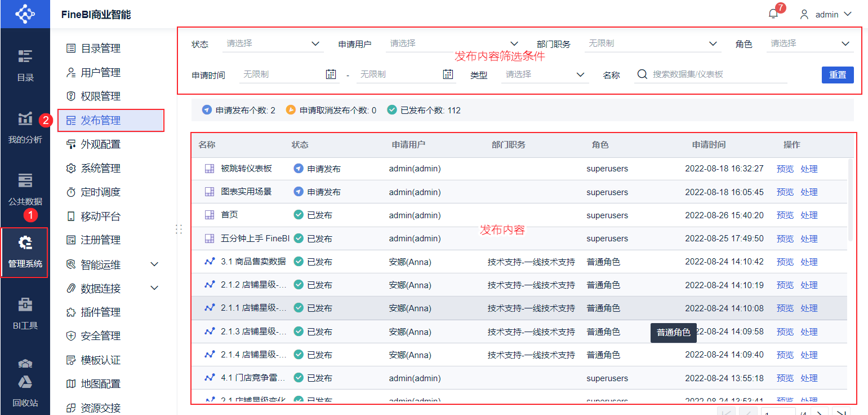Viewport: 868px width, 415px height.
Task: Click the start date calendar icon
Action: (x=331, y=74)
